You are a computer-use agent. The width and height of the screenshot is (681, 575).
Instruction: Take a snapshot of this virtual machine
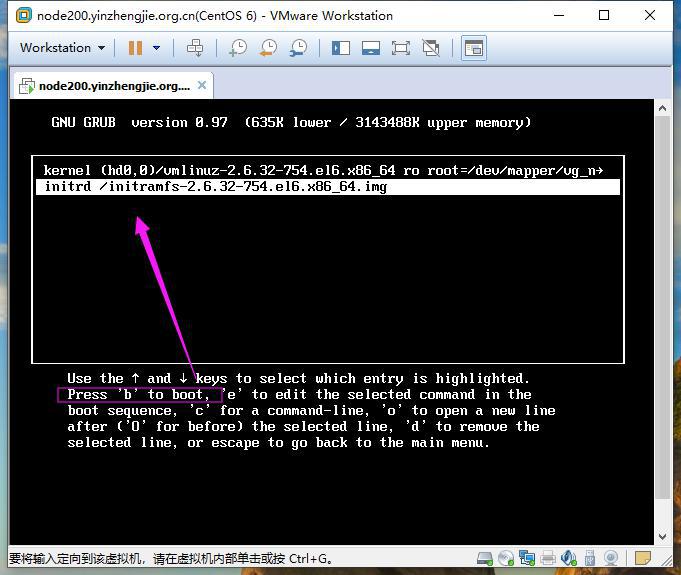click(x=238, y=48)
